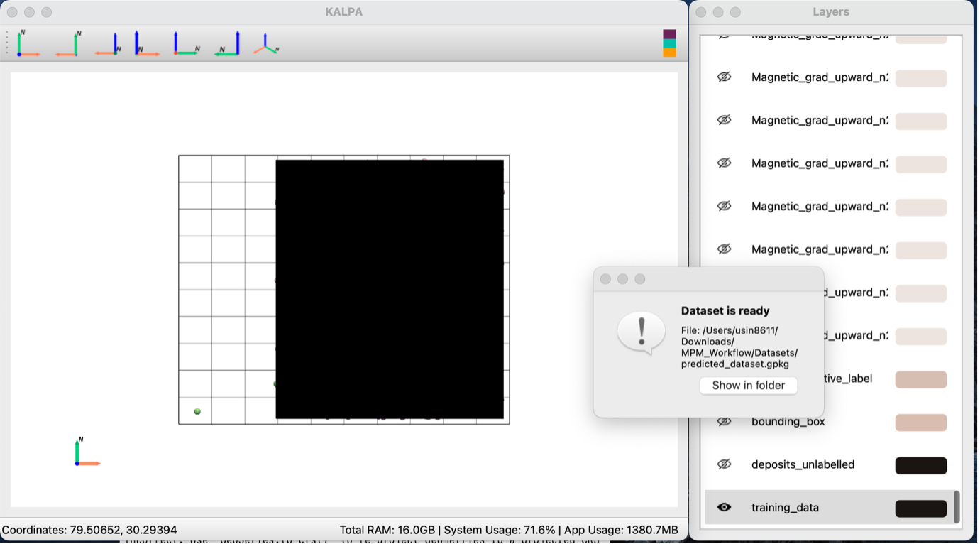The width and height of the screenshot is (980, 544).
Task: Click the exclamation alert icon in dialog
Action: tap(641, 332)
